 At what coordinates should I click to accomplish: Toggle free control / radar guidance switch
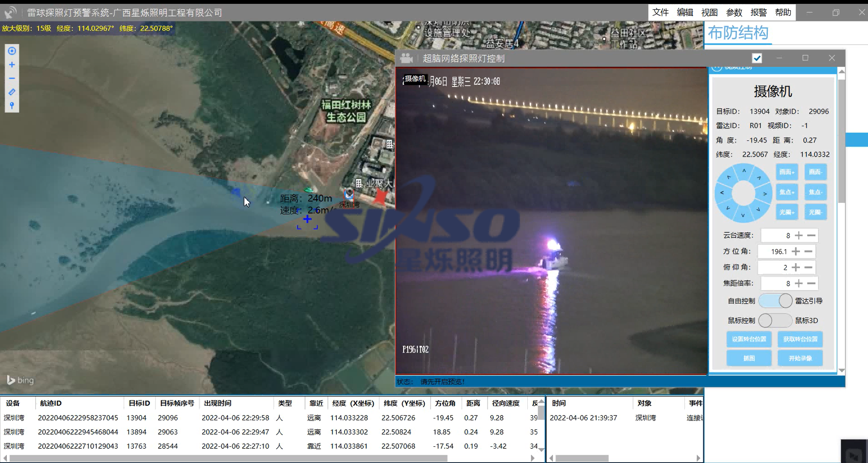(775, 301)
